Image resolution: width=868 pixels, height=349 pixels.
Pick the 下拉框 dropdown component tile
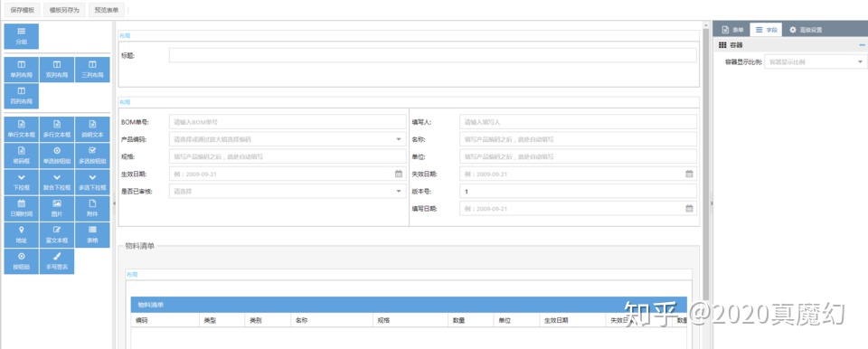click(x=21, y=183)
